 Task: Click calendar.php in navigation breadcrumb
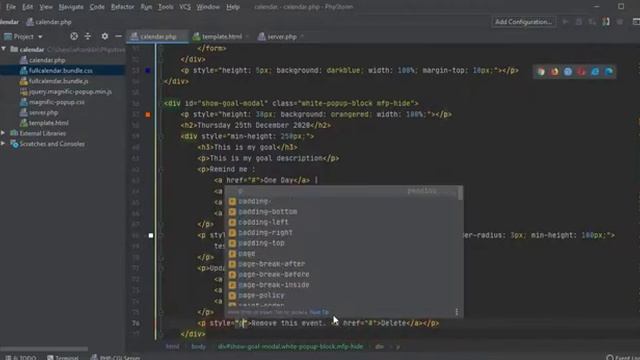tap(49, 22)
